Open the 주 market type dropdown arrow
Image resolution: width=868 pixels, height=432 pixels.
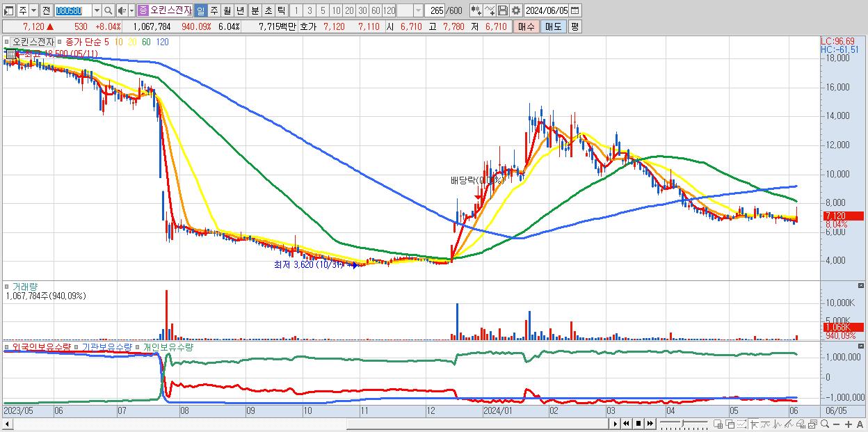tap(33, 10)
